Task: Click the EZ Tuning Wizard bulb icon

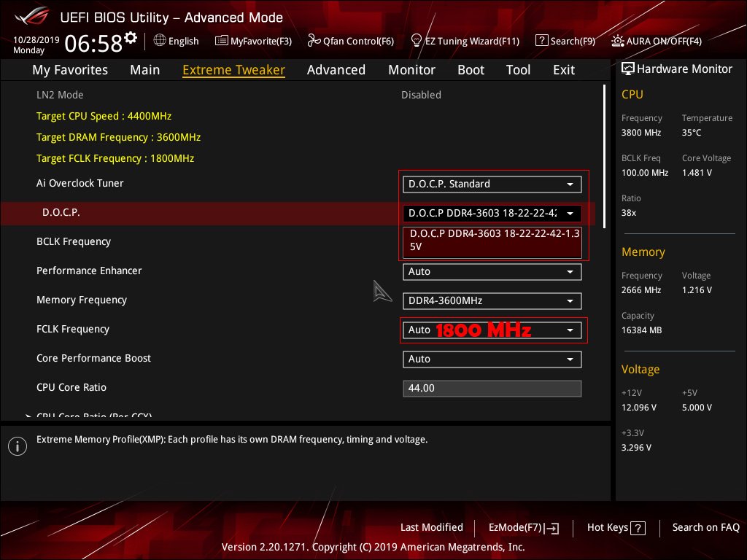Action: pos(417,41)
